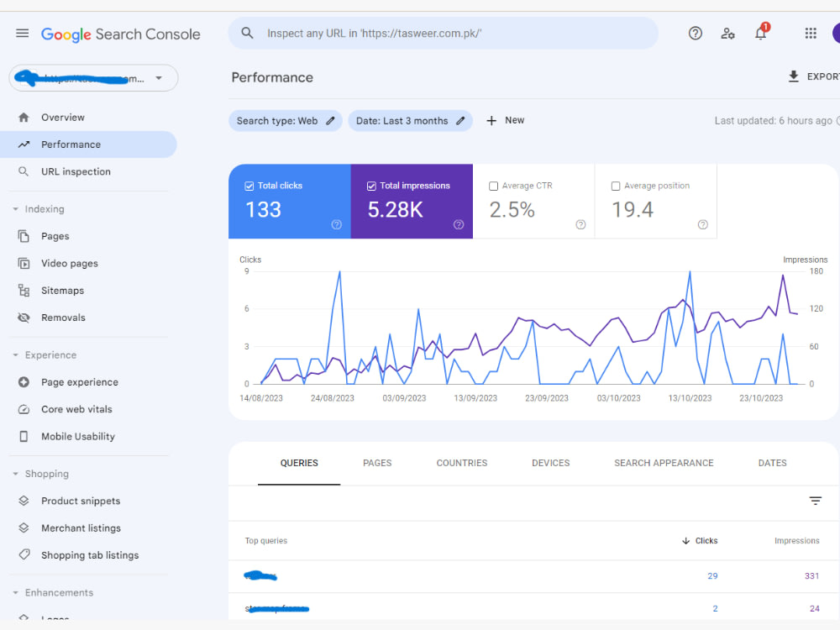Enable the Average CTR checkbox

click(493, 186)
